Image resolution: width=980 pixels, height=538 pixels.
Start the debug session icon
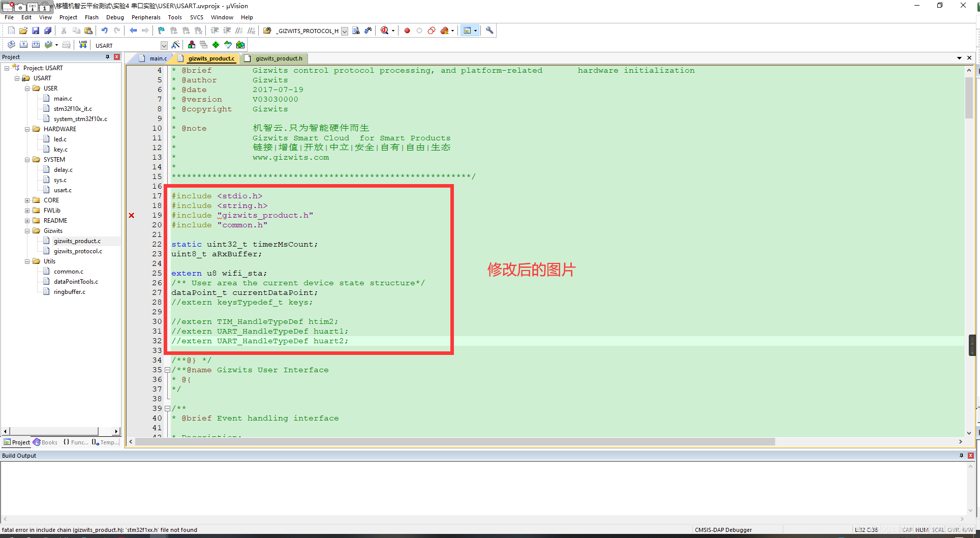(385, 31)
